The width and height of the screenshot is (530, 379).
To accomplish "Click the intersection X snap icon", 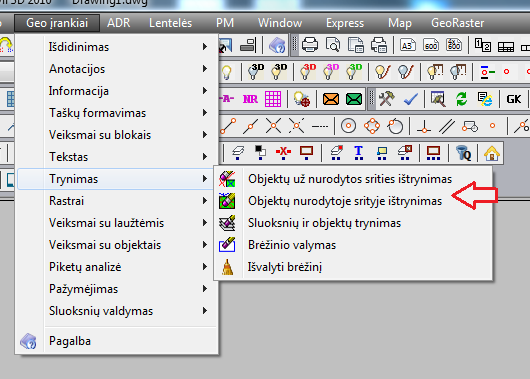I will tap(273, 126).
